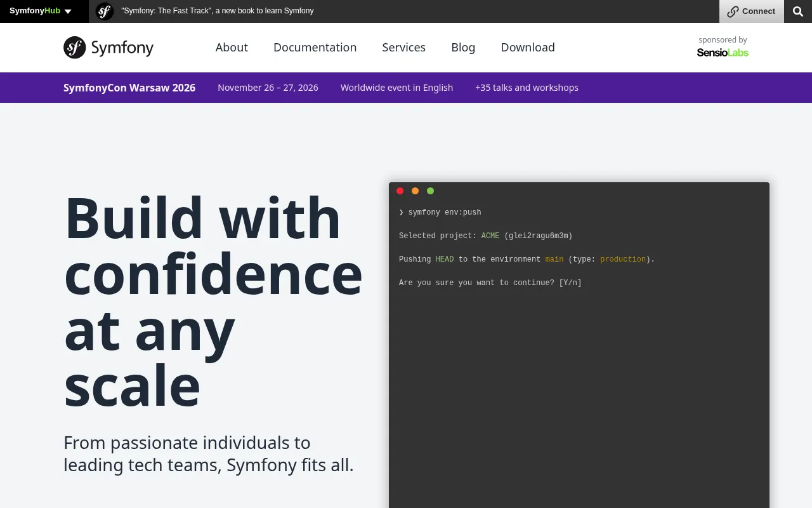Open the Services menu
This screenshot has height=508, width=812.
point(403,48)
